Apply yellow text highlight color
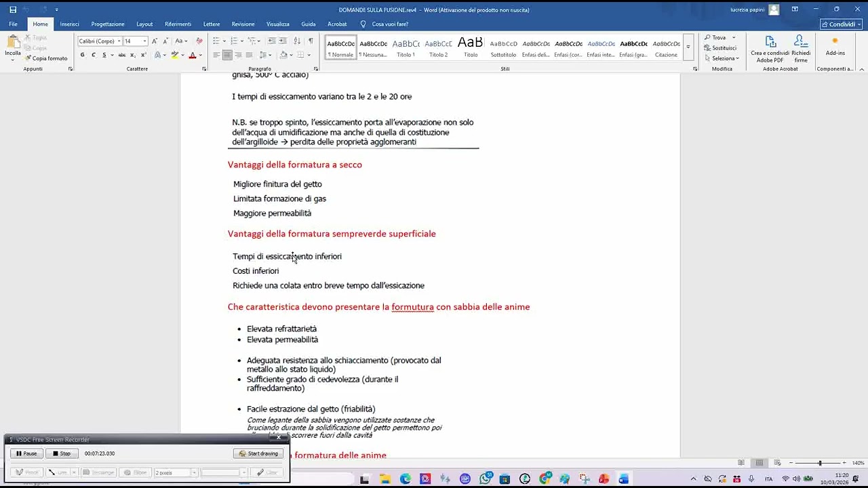 [174, 55]
